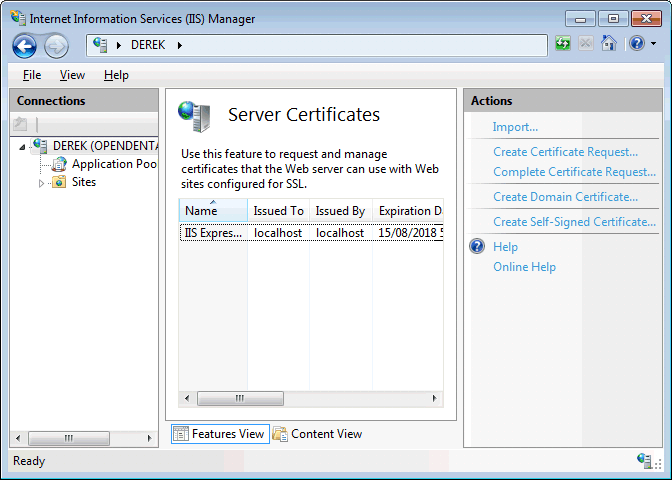Click the status bar server connection icon

(645, 460)
